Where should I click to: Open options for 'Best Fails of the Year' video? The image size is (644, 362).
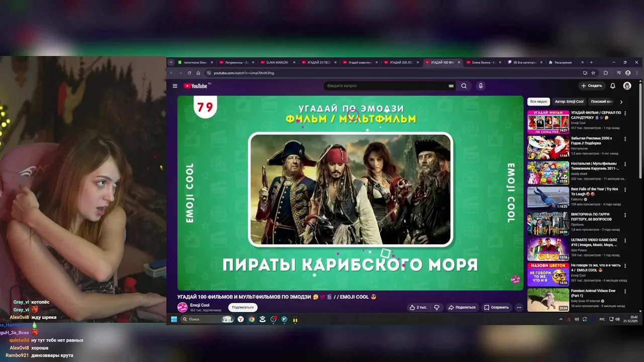coord(625,190)
